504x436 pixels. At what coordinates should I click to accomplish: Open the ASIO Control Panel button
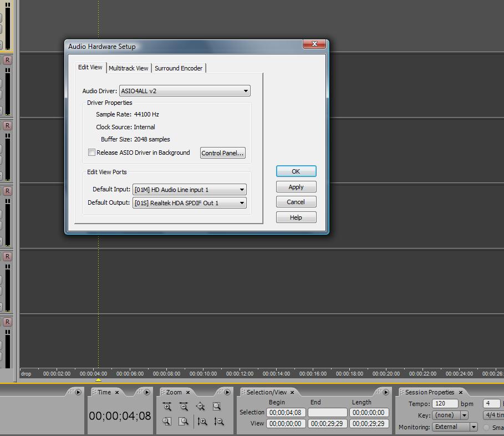pyautogui.click(x=222, y=153)
